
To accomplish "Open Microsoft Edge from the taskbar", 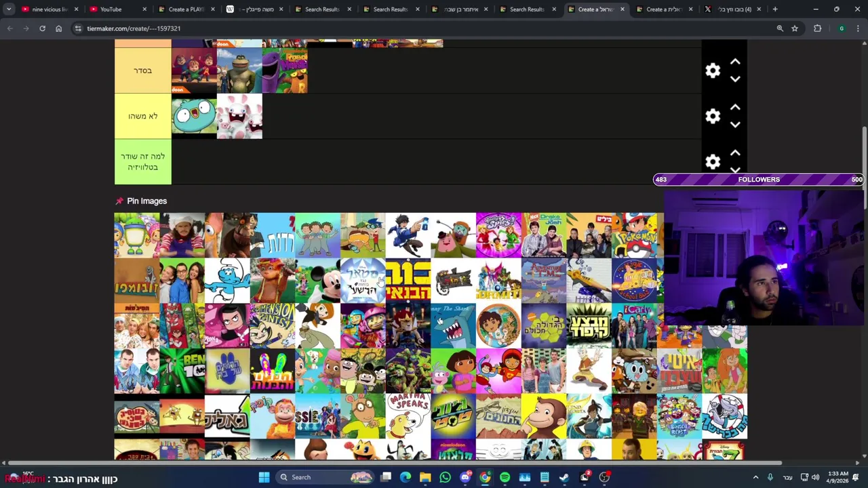I will (x=406, y=477).
